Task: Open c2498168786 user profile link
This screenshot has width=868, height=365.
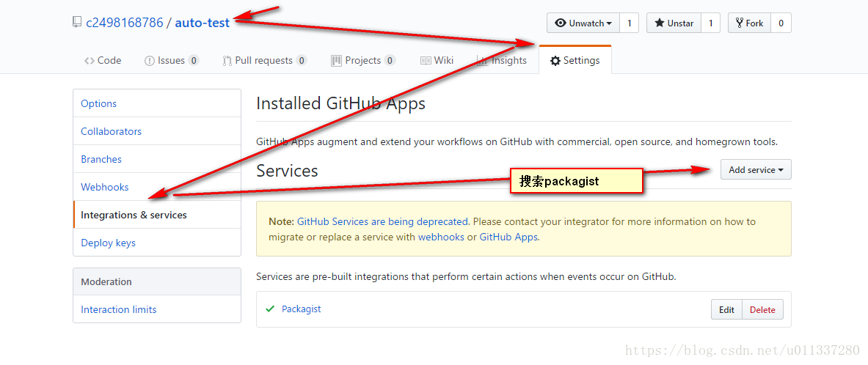Action: [x=125, y=23]
